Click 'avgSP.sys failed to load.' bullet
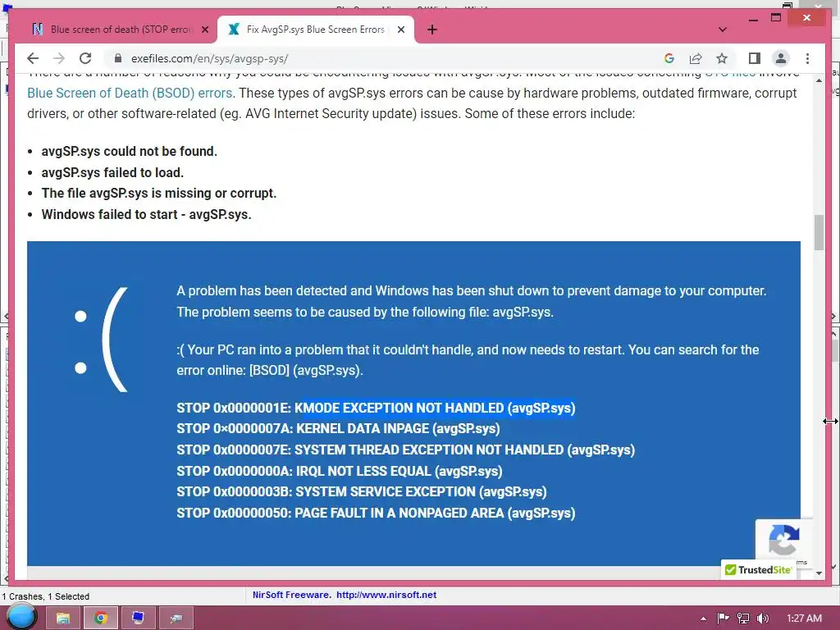 pos(112,172)
